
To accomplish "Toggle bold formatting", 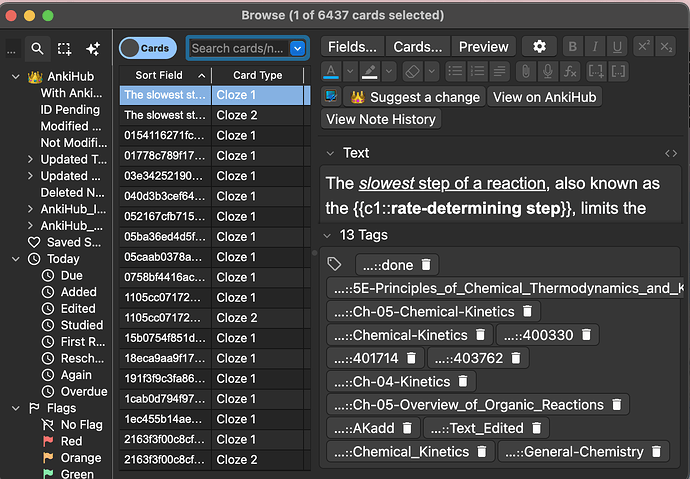I will (x=573, y=47).
